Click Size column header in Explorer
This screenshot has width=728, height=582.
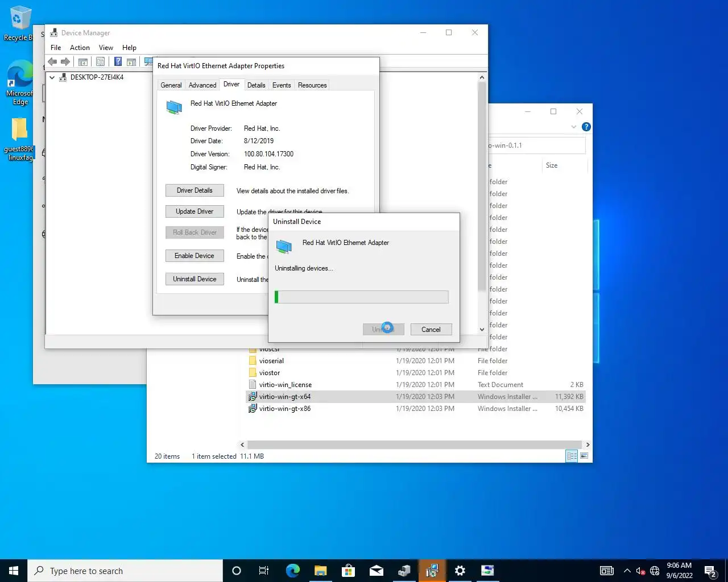click(x=552, y=165)
